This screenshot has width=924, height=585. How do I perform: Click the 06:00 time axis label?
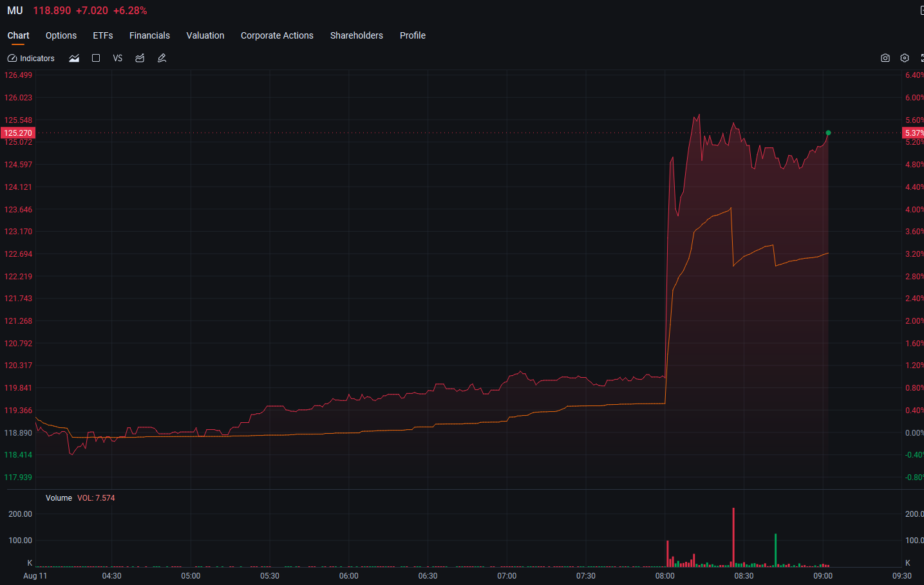349,576
